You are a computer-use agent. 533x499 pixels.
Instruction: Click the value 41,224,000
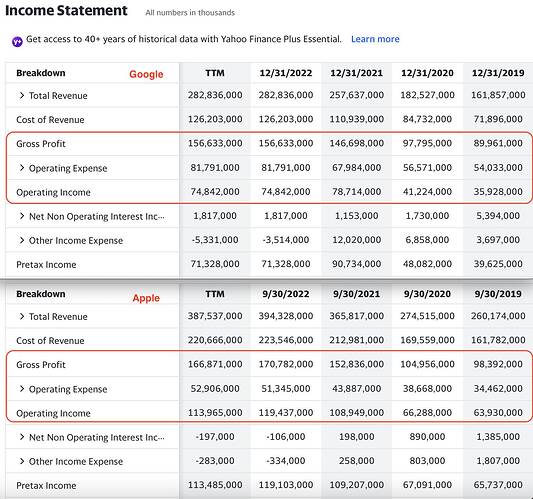tap(427, 192)
